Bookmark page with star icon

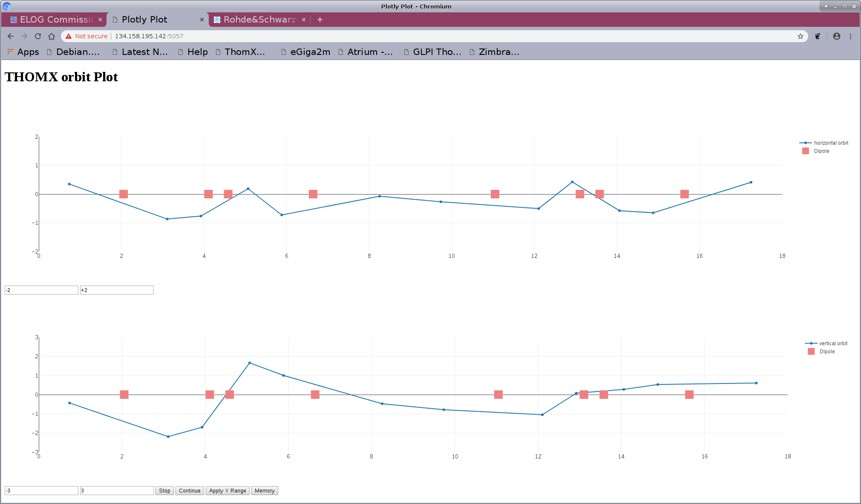[801, 36]
